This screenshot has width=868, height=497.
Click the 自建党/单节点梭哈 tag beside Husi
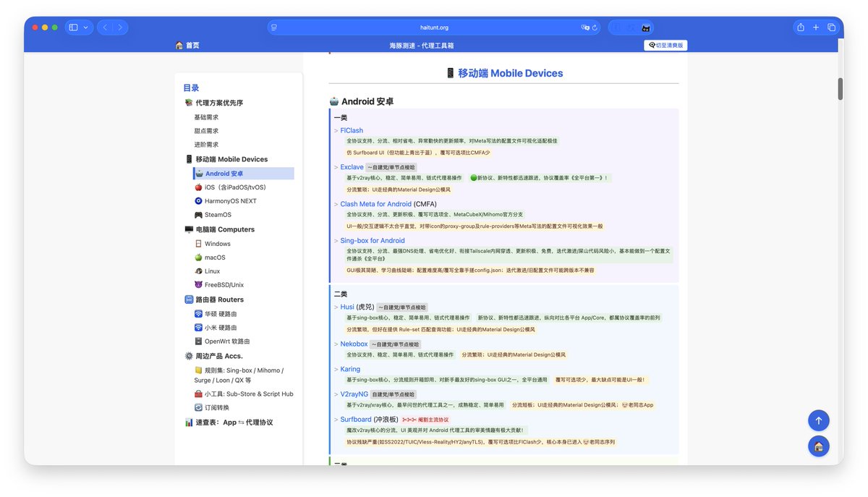click(x=401, y=307)
